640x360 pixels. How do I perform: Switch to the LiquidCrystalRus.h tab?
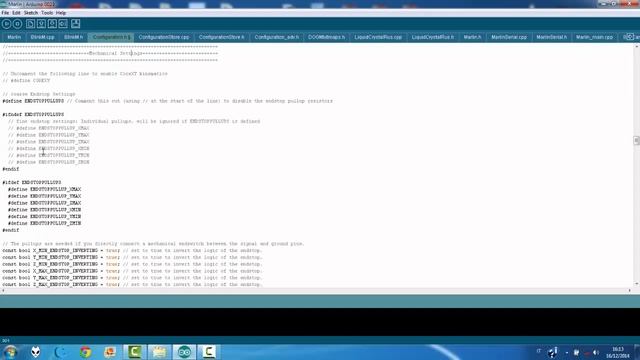click(x=433, y=37)
